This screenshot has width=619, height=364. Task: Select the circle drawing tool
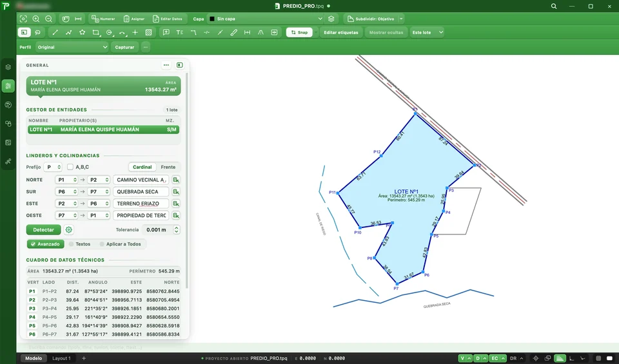pos(109,32)
